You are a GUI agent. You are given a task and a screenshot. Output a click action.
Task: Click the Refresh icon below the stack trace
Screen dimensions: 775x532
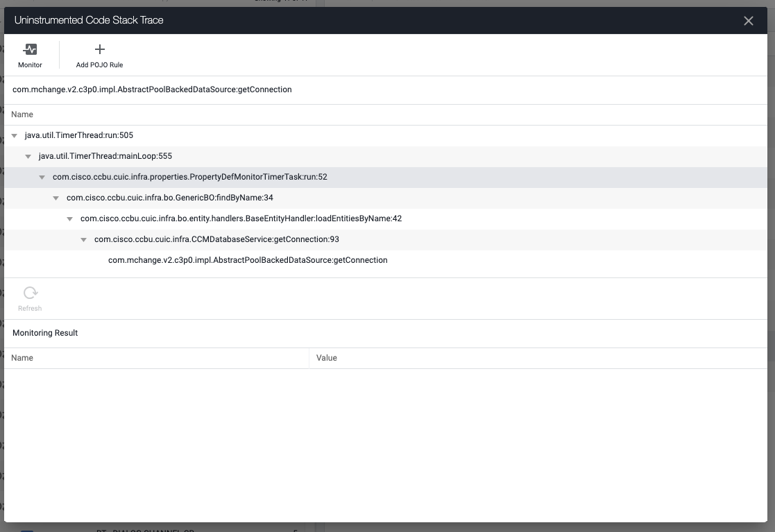30,293
